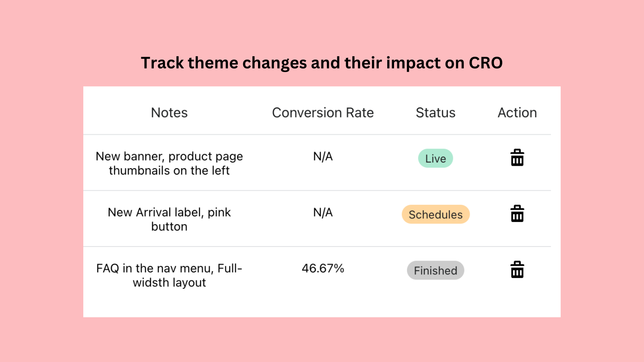Image resolution: width=644 pixels, height=362 pixels.
Task: Select the Status column header
Action: tap(436, 113)
